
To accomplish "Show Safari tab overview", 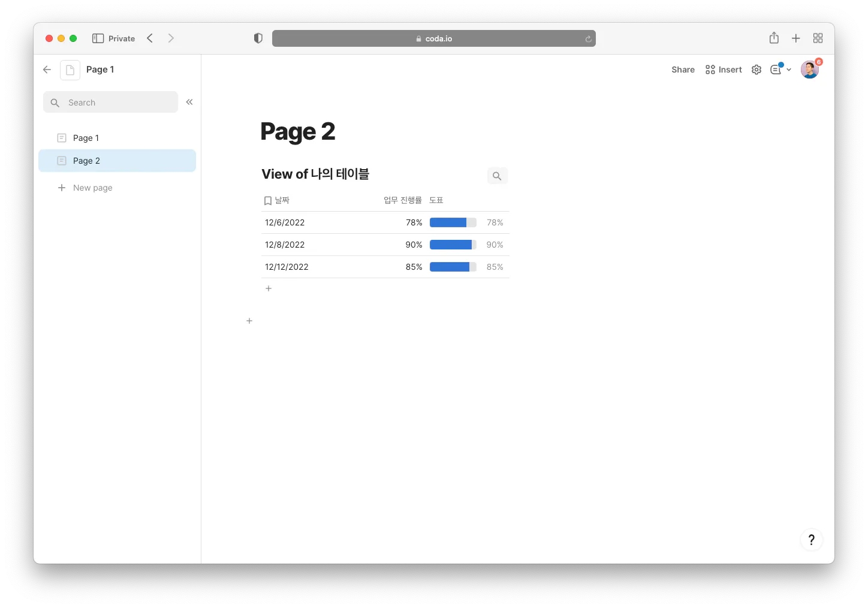I will pyautogui.click(x=818, y=38).
